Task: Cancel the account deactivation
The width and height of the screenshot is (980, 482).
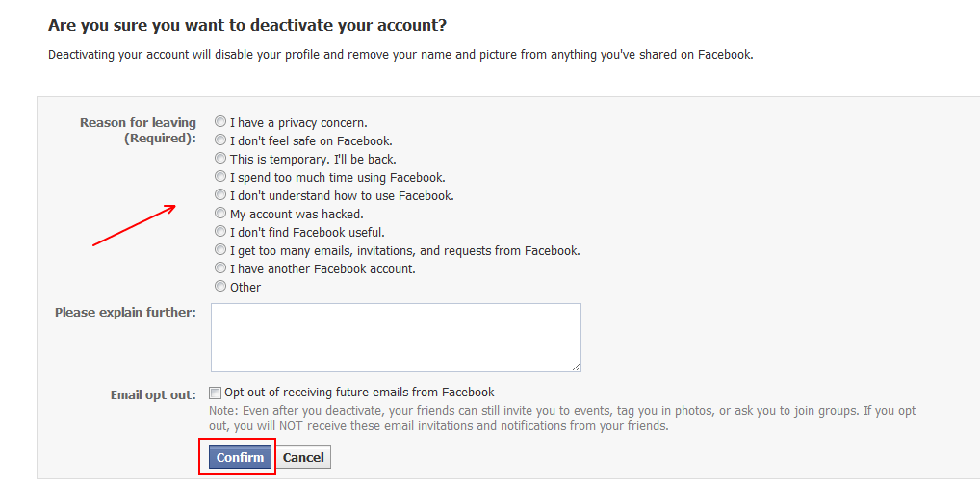Action: [x=303, y=458]
